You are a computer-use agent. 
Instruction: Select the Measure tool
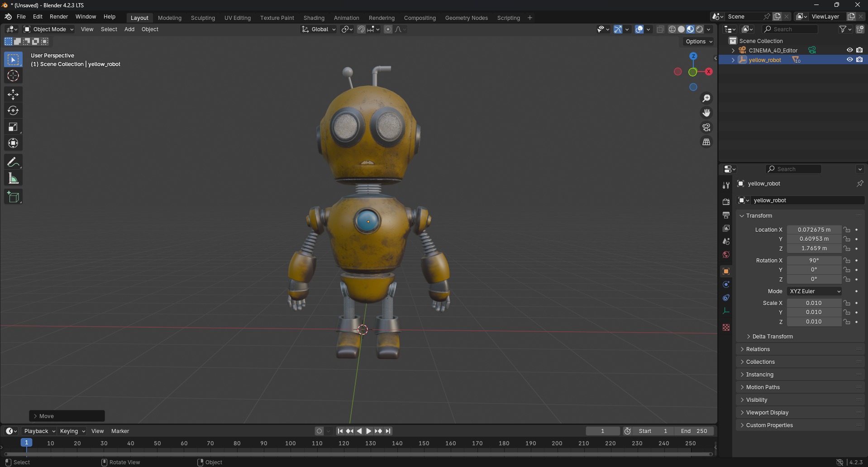tap(13, 178)
